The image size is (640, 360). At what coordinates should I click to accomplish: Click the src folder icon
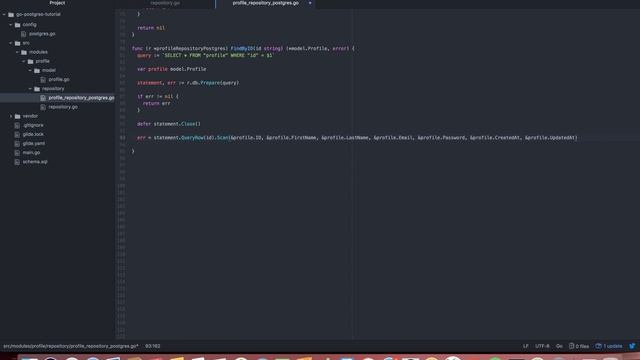point(18,43)
